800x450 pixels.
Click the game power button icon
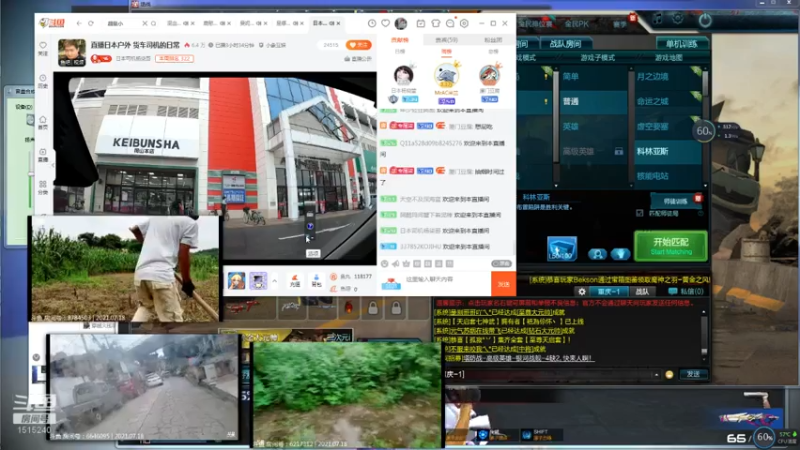(x=705, y=21)
